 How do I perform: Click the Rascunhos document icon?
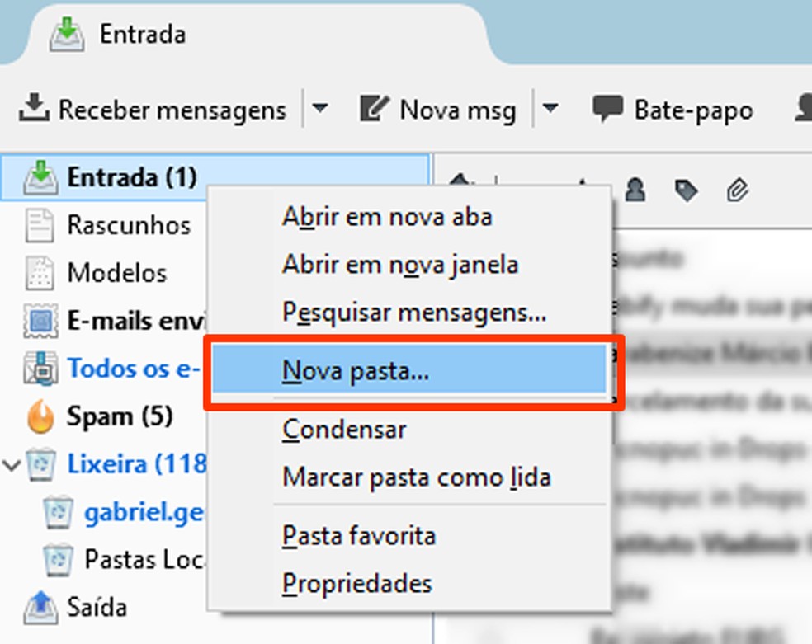[x=40, y=225]
